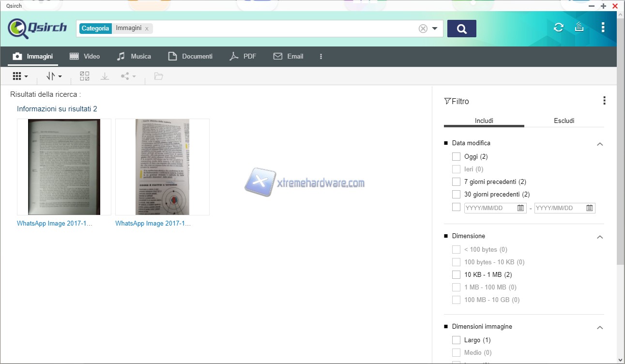The height and width of the screenshot is (364, 625).
Task: Open the three-dot menu in header
Action: tap(603, 28)
